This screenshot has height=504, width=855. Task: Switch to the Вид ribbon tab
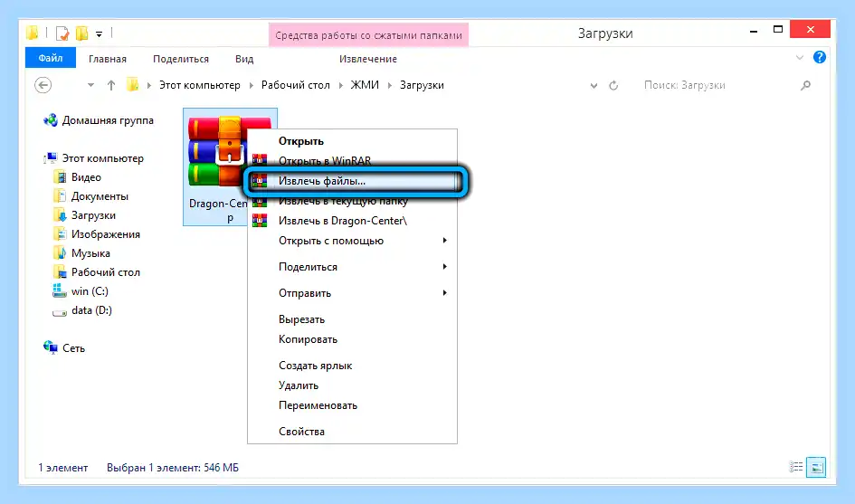[x=244, y=59]
